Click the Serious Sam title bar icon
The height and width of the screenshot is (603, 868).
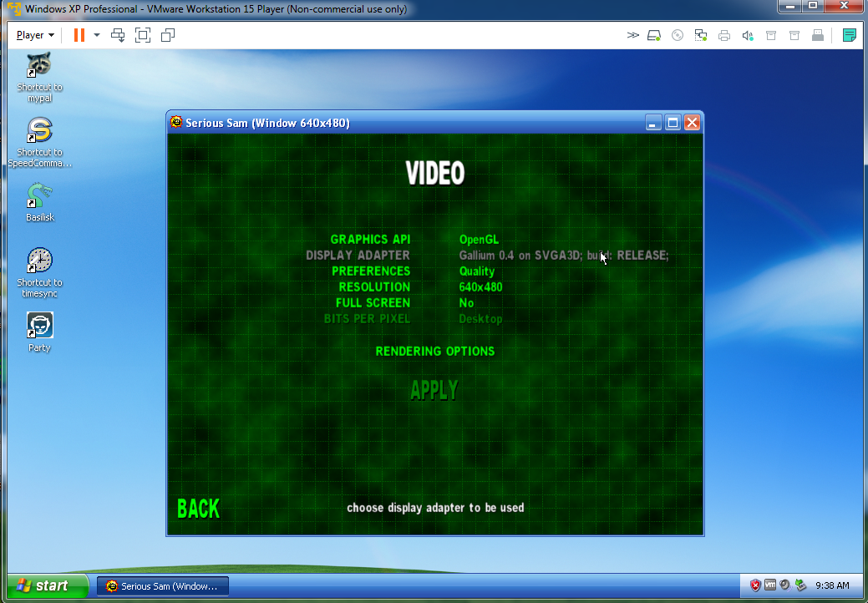176,122
